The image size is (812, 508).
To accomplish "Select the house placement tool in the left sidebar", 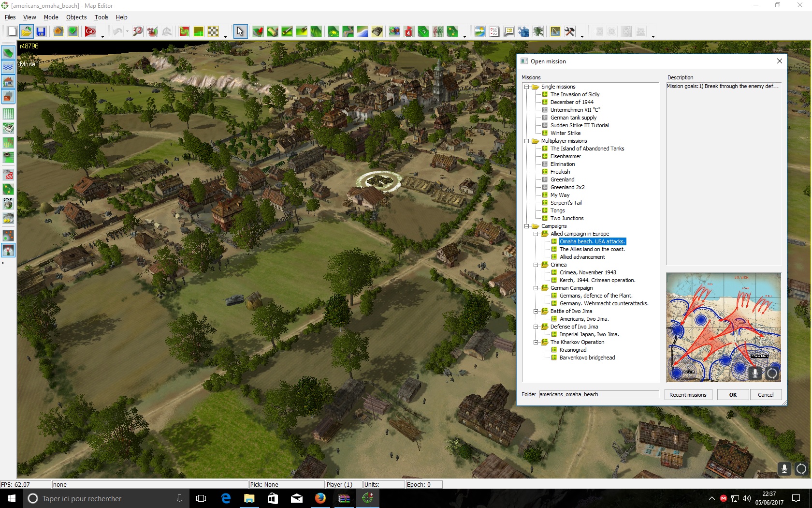I will tap(8, 82).
